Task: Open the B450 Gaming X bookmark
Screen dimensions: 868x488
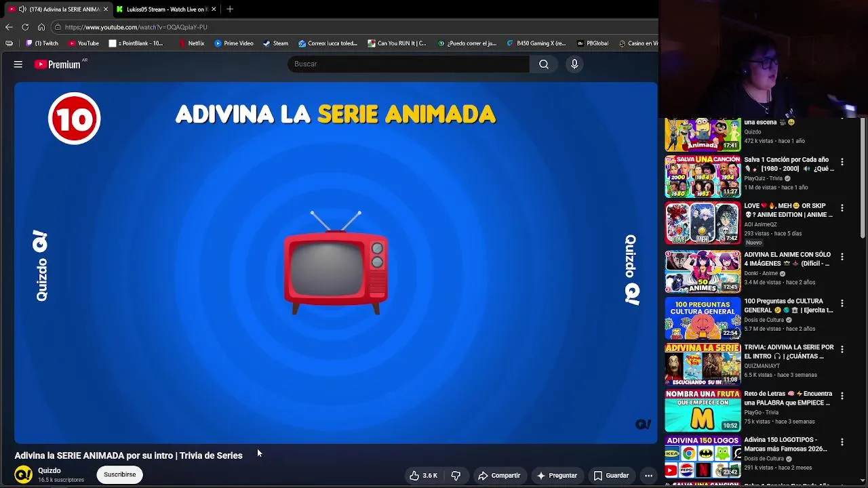Action: tap(536, 43)
